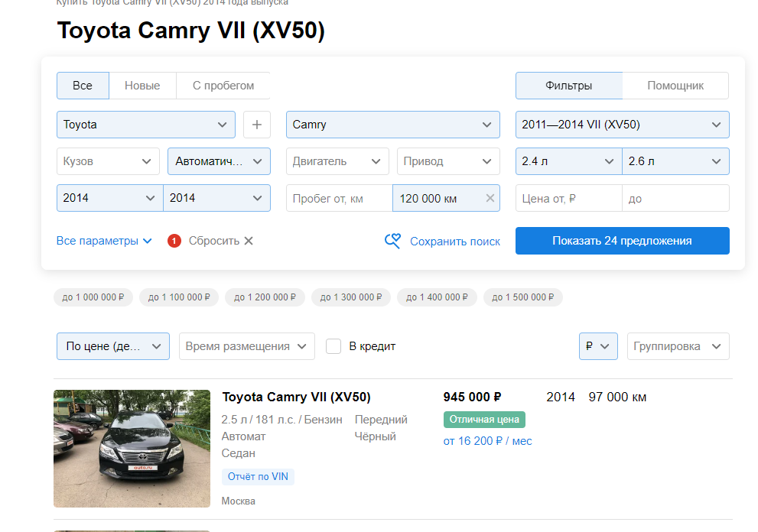Image resolution: width=758 pixels, height=532 pixels.
Task: Open the ₽ currency dropdown
Action: (x=598, y=346)
